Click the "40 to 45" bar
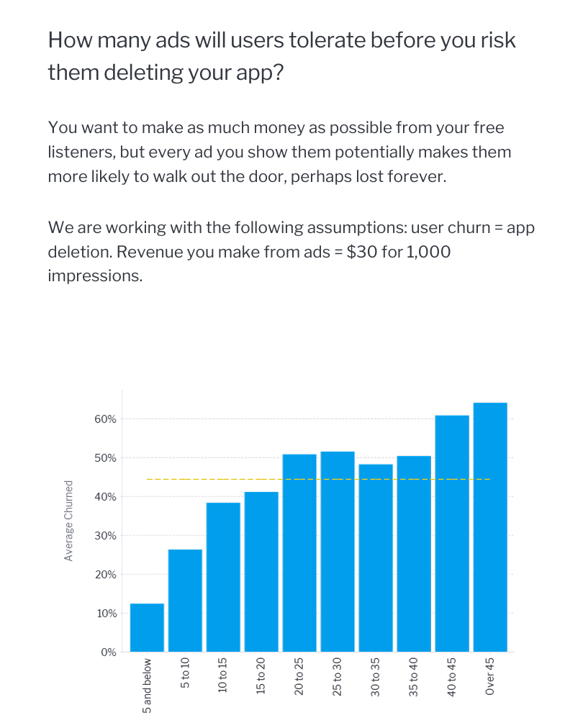583x728 pixels. [x=452, y=533]
